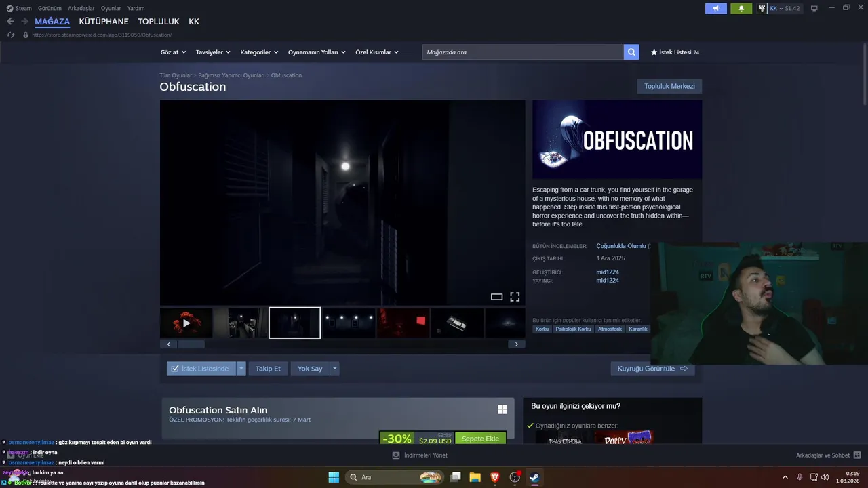Open the Arkadaşlar menu
Screen dimensions: 868x488
81,8
